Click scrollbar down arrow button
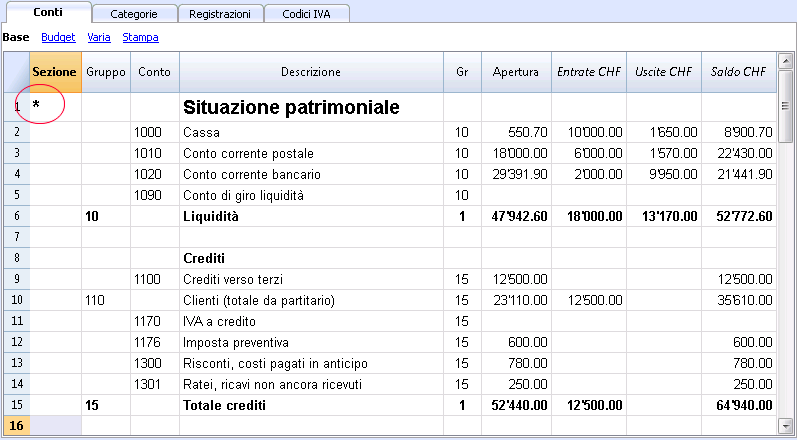 [x=785, y=425]
